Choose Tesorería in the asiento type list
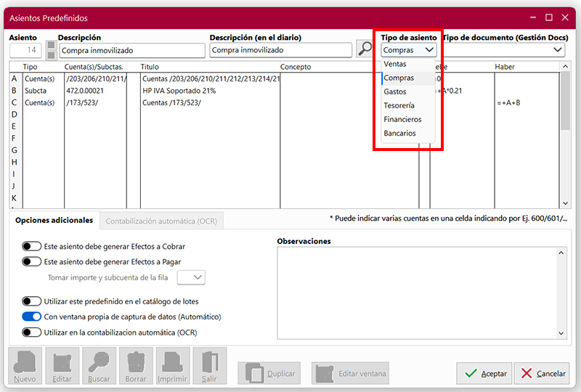 [399, 105]
